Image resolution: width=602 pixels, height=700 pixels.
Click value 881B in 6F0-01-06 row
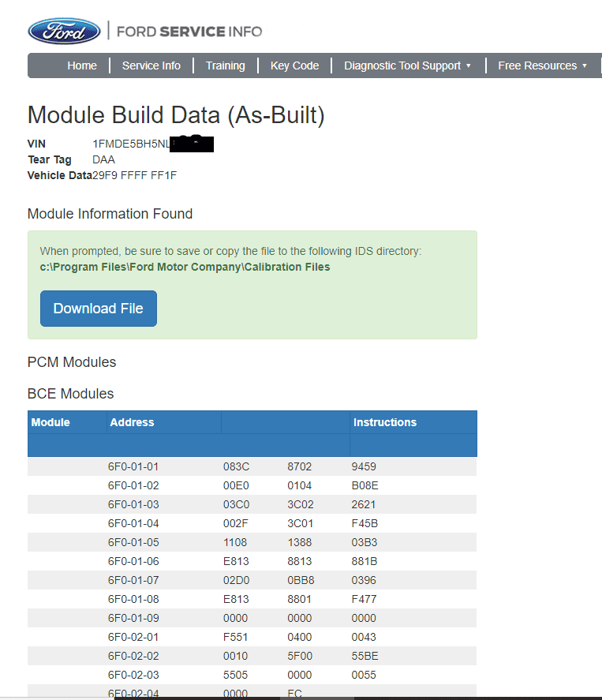[x=365, y=561]
